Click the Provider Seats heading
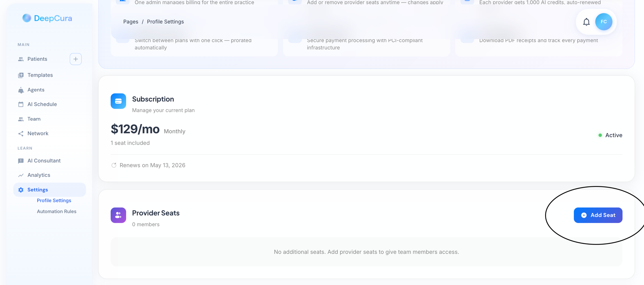Screen dimensions: 644x285 pos(156,213)
